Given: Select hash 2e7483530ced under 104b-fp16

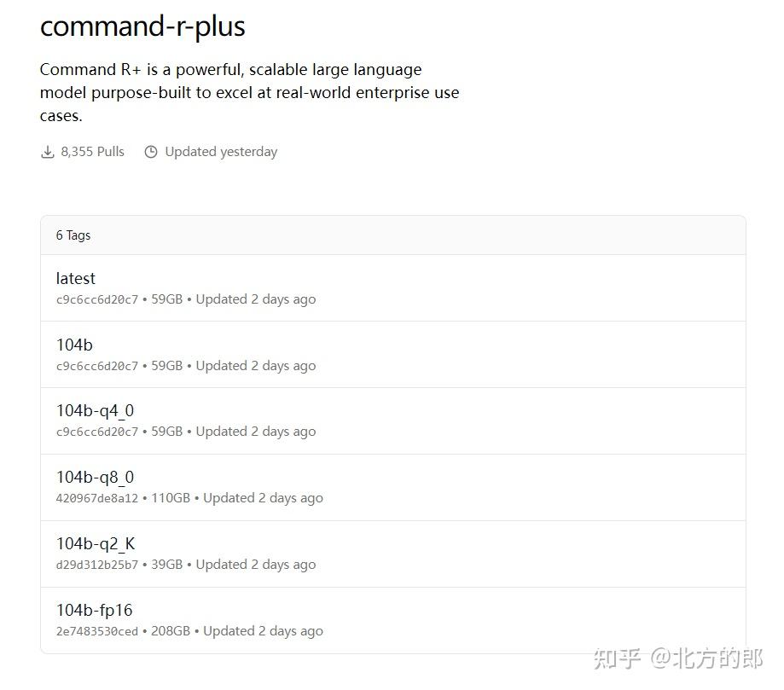Looking at the screenshot, I should click(95, 631).
